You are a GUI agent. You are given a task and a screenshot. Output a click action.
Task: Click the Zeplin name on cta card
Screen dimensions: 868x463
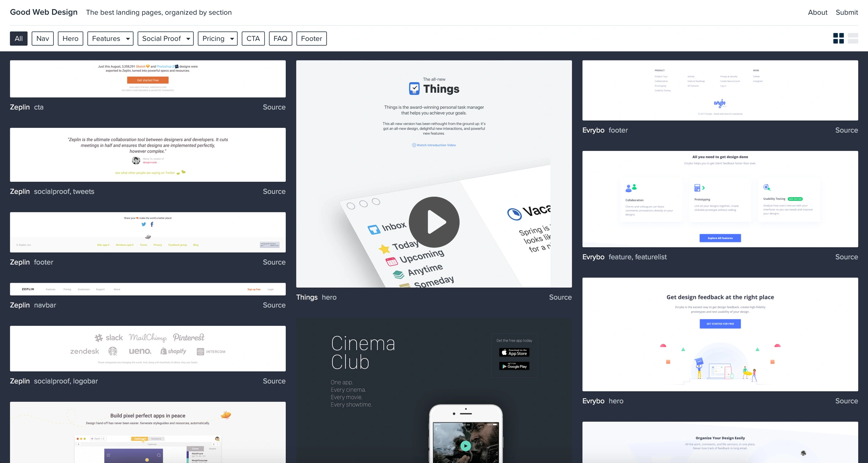(x=20, y=107)
